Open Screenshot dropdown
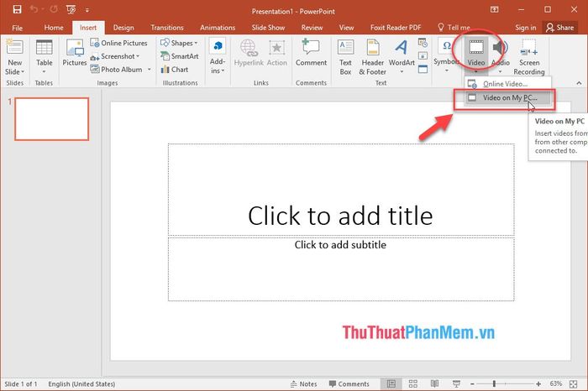Image resolution: width=588 pixels, height=391 pixels. tap(115, 56)
